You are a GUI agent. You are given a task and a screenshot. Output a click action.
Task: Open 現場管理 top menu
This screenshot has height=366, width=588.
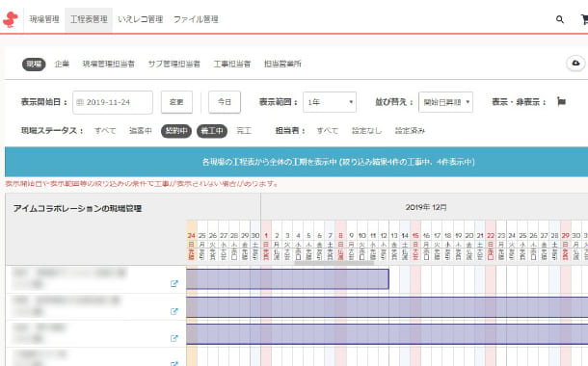(x=44, y=19)
